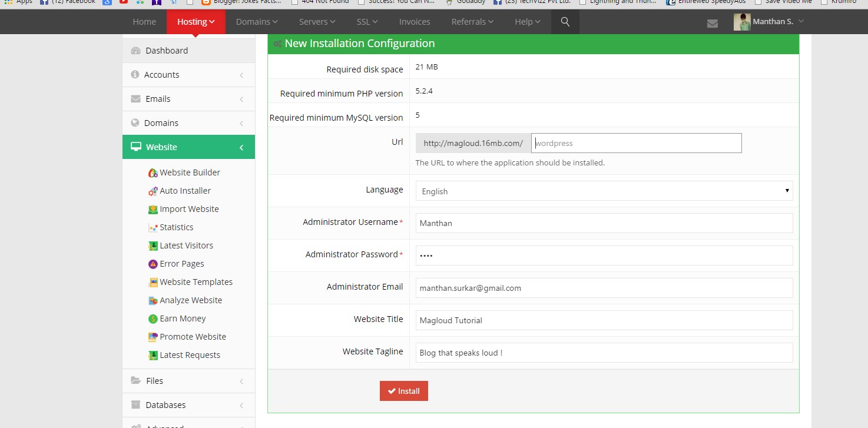The width and height of the screenshot is (868, 428).
Task: Click the Earn Money dollar icon
Action: (153, 318)
